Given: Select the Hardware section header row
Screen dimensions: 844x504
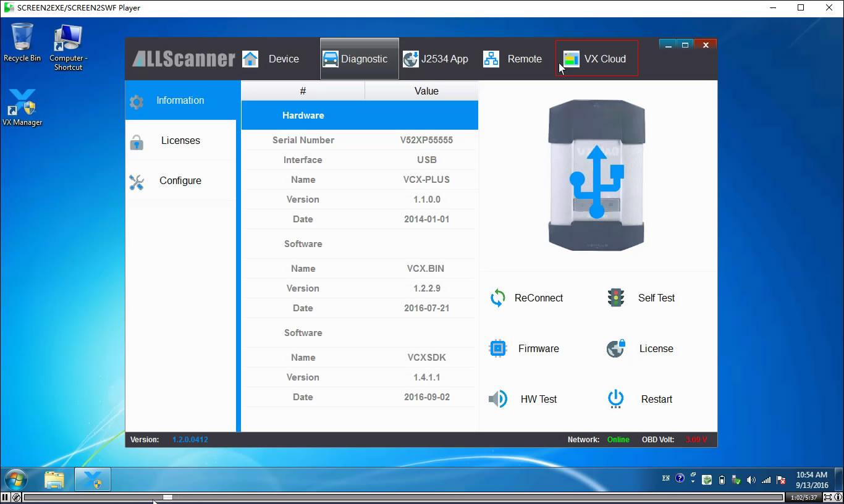Looking at the screenshot, I should (x=360, y=115).
